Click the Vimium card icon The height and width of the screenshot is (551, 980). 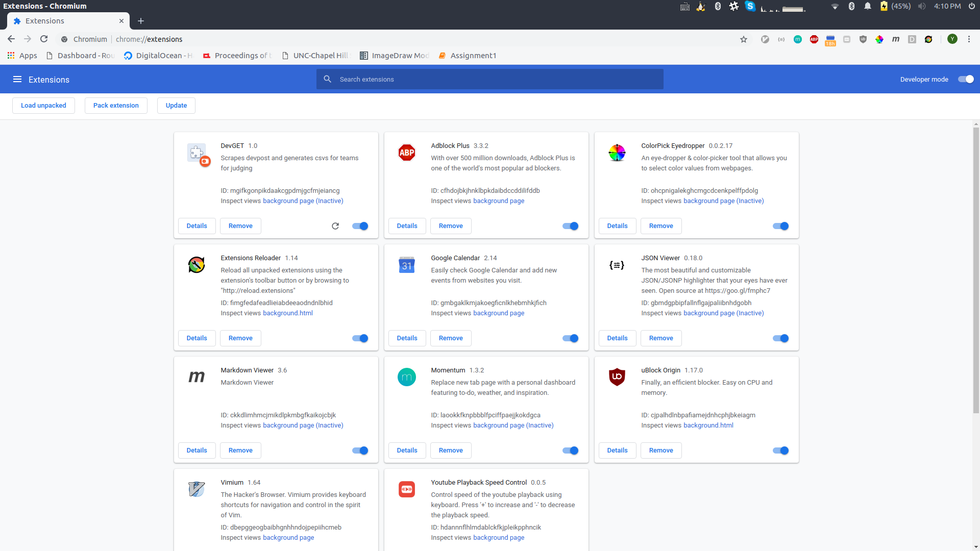pos(197,489)
